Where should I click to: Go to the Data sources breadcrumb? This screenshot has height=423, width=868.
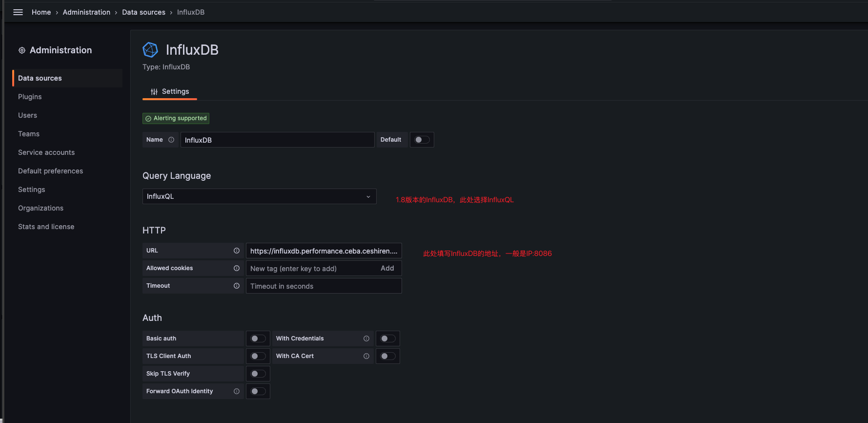(x=143, y=12)
